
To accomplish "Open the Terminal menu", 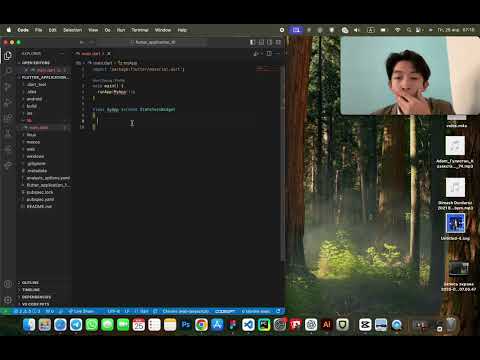I will (140, 30).
